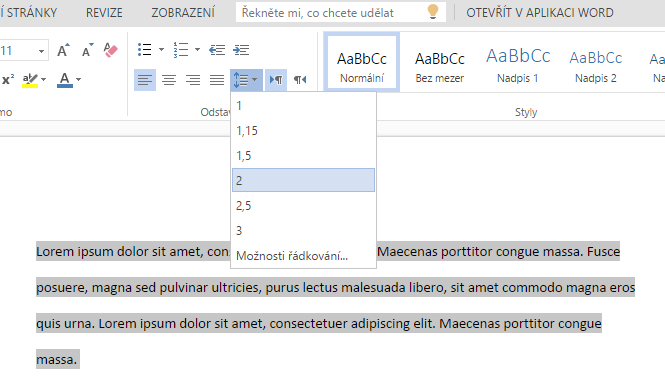Open highlight color dropdown arrow
This screenshot has height=391, width=665.
[43, 80]
